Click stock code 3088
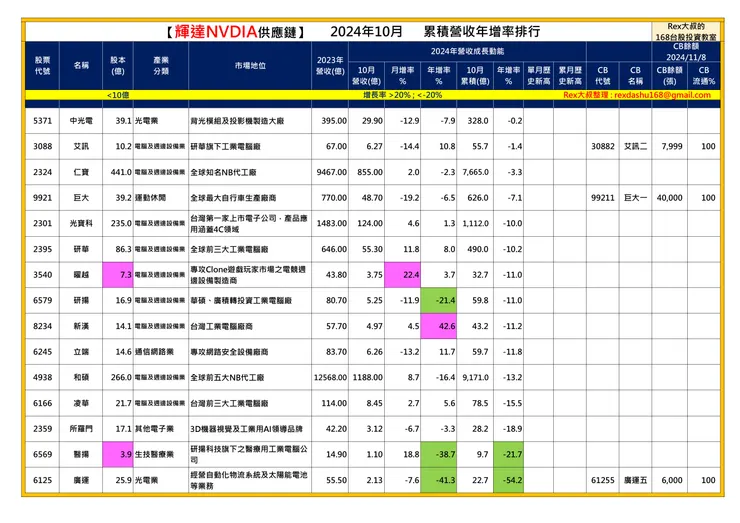 point(42,146)
